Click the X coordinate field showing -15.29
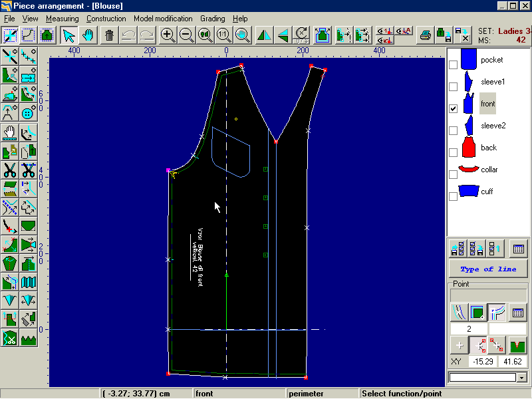532x399 pixels. pos(483,362)
